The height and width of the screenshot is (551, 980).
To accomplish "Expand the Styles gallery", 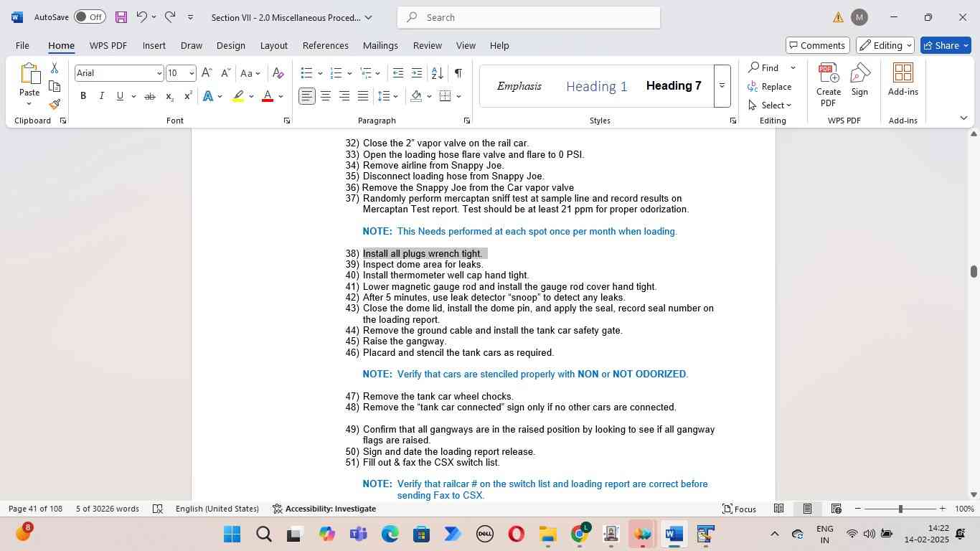I will (x=722, y=85).
